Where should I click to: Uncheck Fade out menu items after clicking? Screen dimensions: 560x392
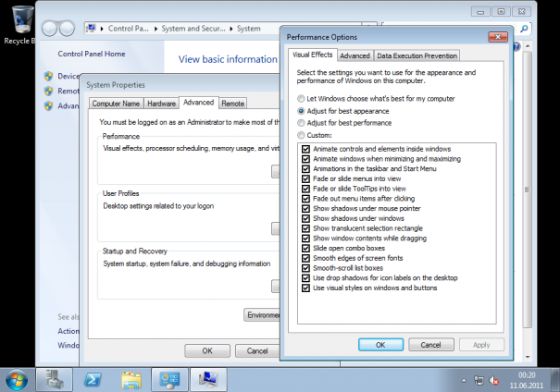click(x=305, y=199)
